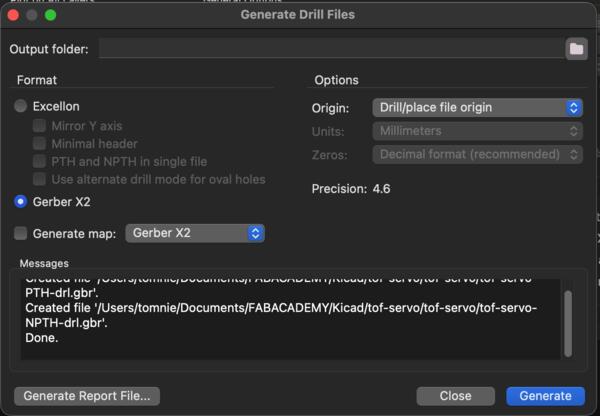This screenshot has width=600, height=416.
Task: Toggle Minimal header checkbox
Action: tap(39, 144)
